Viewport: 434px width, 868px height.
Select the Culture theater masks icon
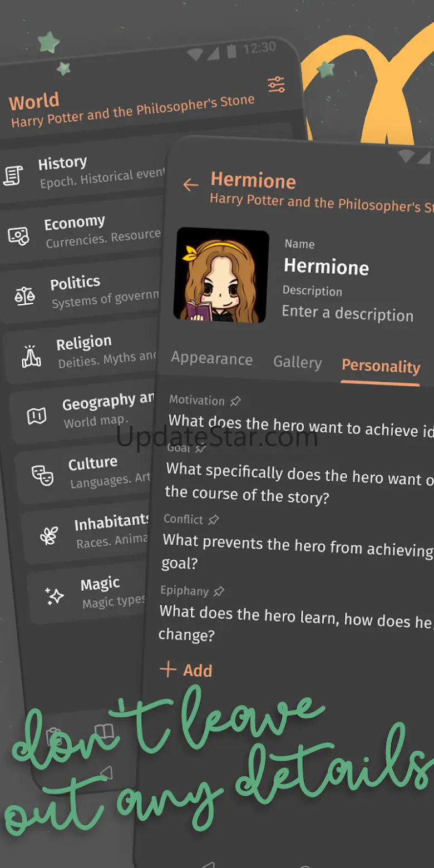42,475
